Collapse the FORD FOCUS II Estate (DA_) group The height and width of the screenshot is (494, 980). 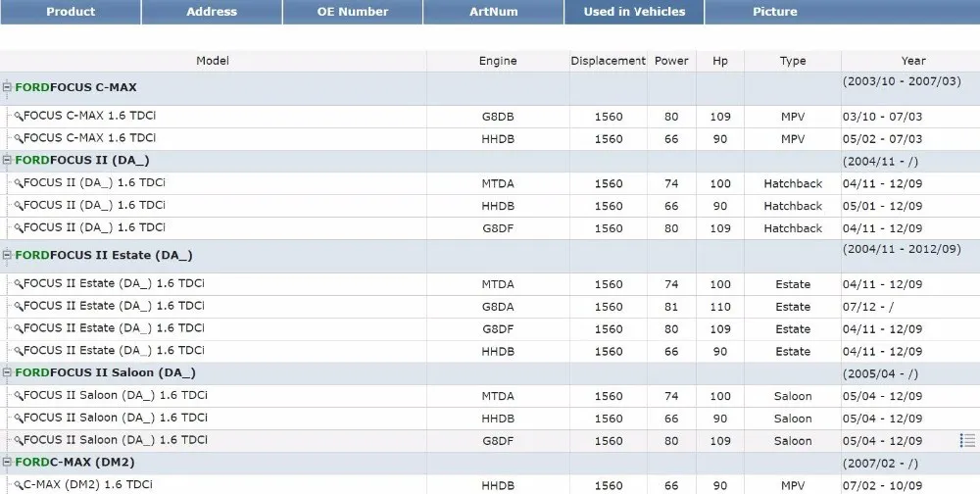(x=7, y=255)
